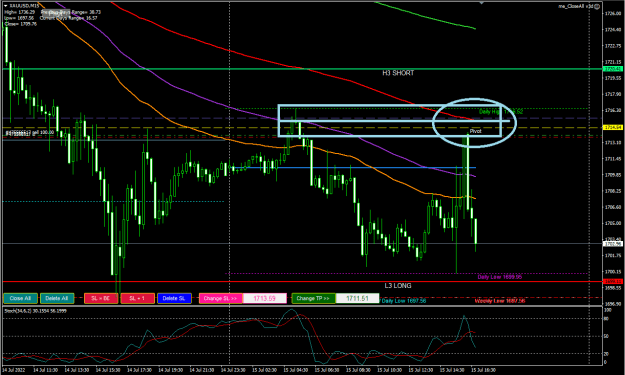Click the Close= 1709.76 readout
This screenshot has height=375, width=625.
tap(20, 24)
